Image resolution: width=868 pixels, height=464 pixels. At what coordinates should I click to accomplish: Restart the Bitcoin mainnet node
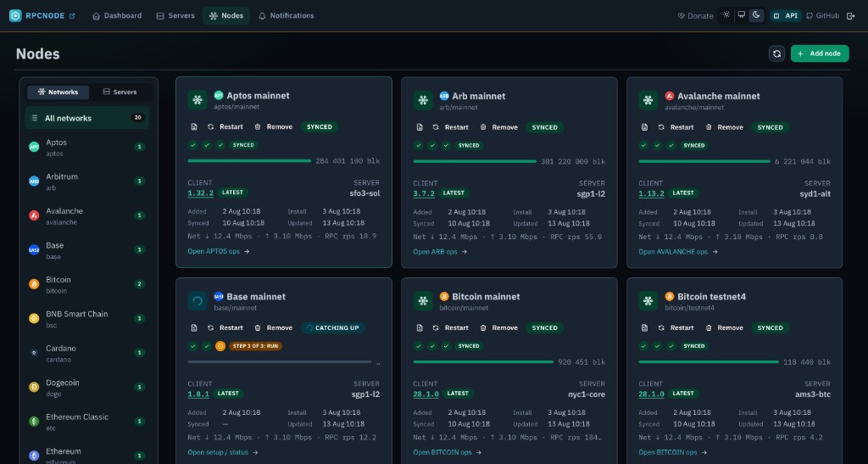tap(451, 327)
